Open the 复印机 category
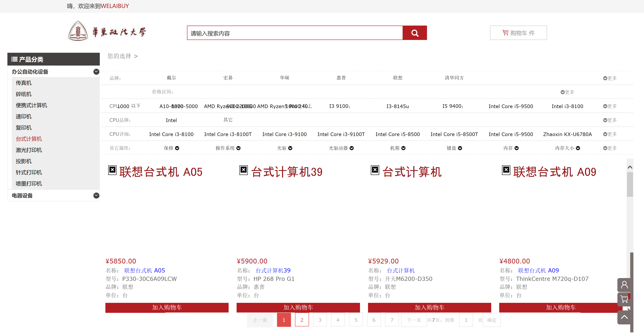 pos(24,128)
